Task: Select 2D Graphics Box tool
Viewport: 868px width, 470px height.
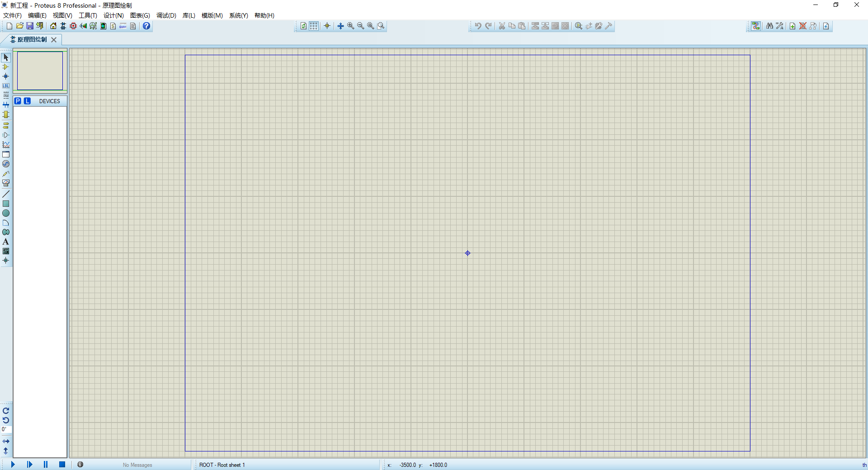Action: click(6, 204)
